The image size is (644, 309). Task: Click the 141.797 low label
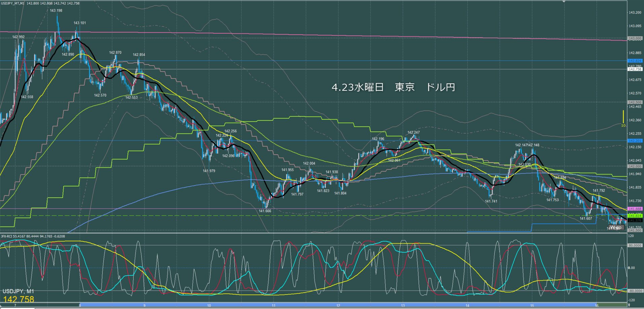pyautogui.click(x=297, y=194)
